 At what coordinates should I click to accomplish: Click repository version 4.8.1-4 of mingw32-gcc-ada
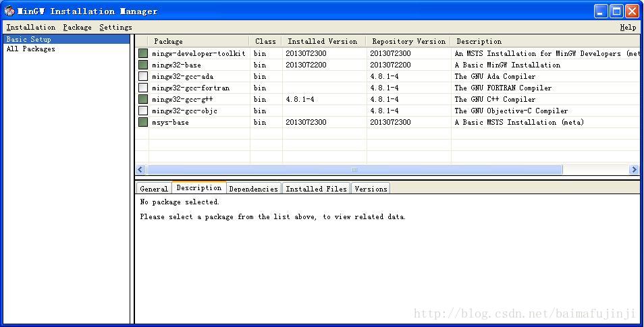tap(384, 76)
